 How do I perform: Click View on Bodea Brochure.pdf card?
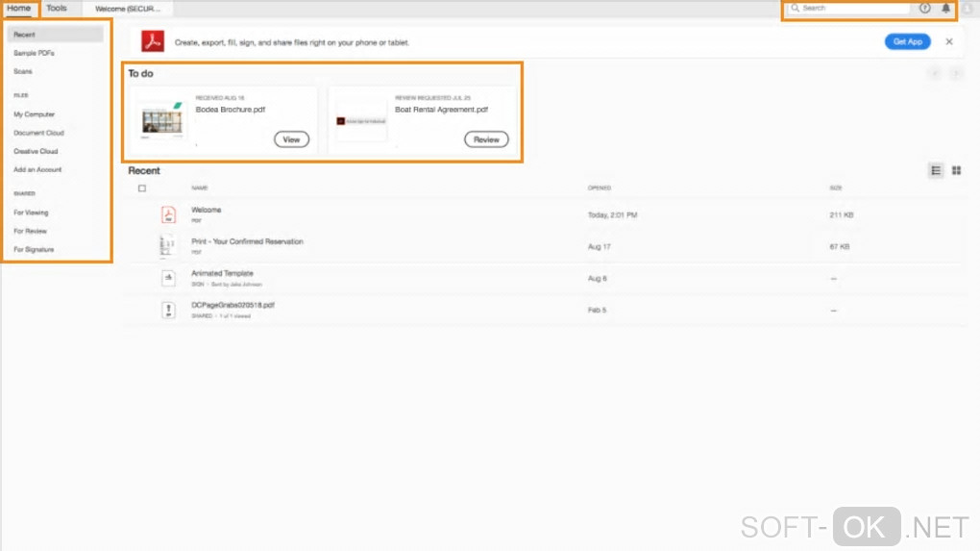click(x=291, y=139)
